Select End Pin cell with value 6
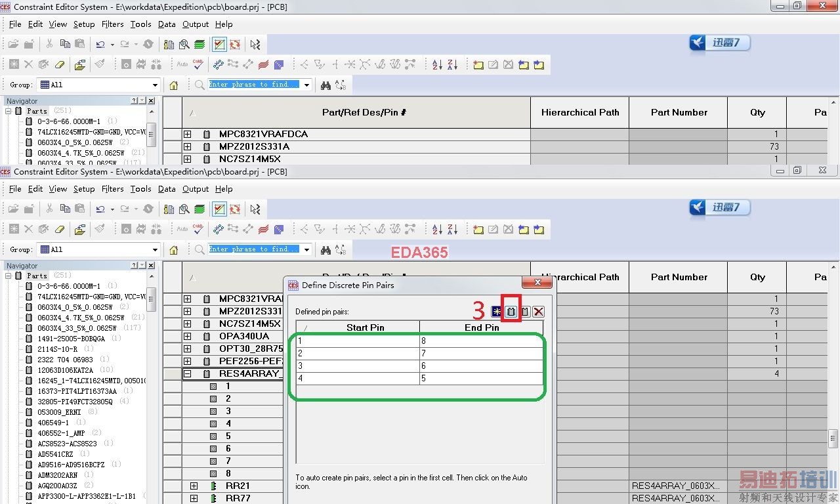The width and height of the screenshot is (840, 504). 482,366
